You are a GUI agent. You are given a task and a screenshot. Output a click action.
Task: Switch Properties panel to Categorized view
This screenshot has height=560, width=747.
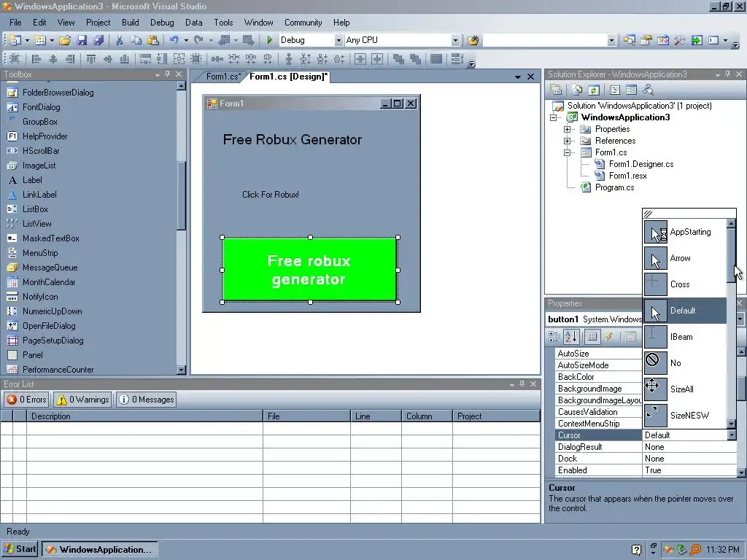pos(554,337)
